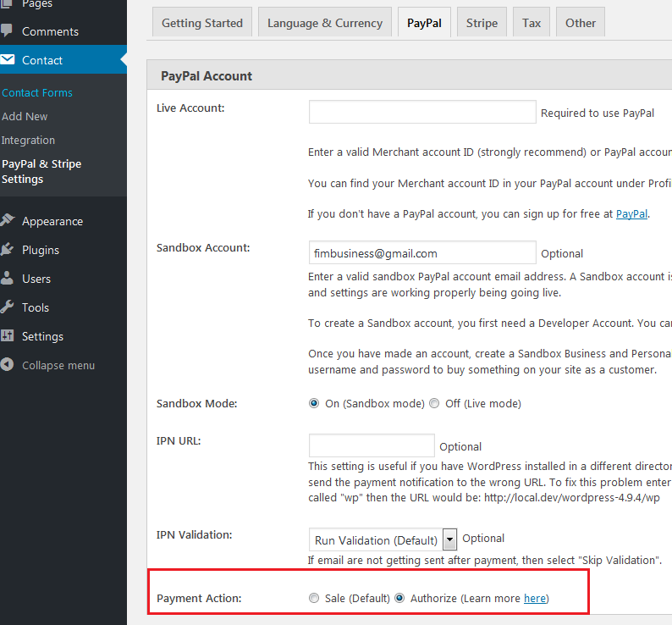The width and height of the screenshot is (672, 625).
Task: Choose Authorize payment action radio
Action: 399,598
